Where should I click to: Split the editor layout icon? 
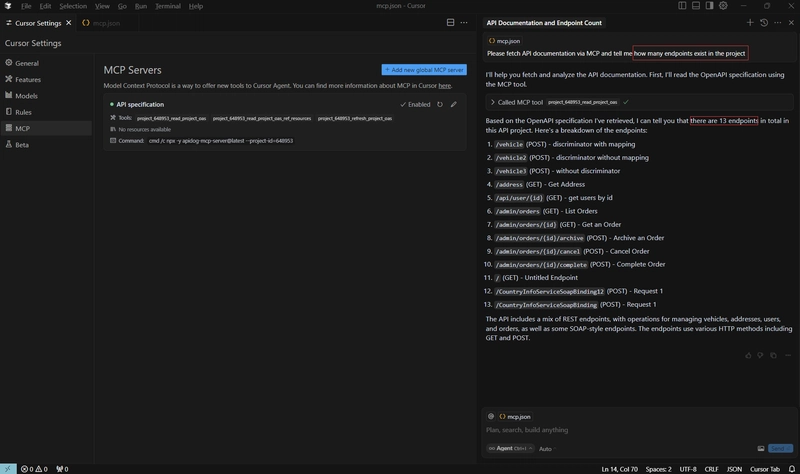451,22
